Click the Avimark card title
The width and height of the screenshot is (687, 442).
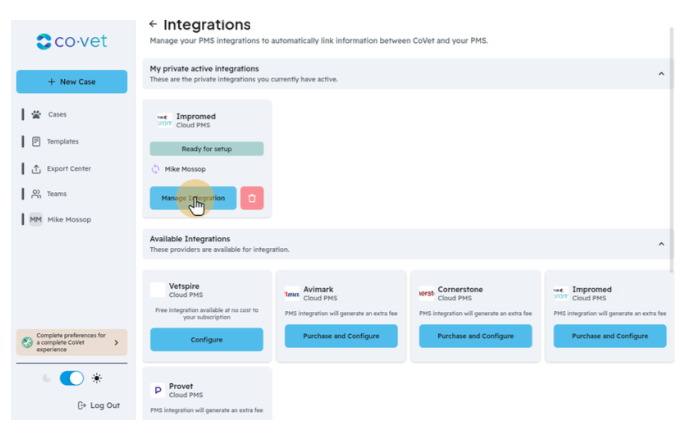click(319, 290)
